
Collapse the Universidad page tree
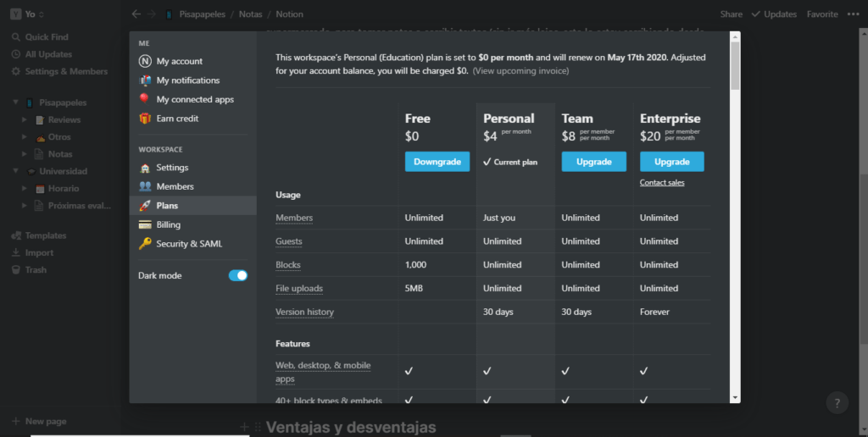pos(15,171)
